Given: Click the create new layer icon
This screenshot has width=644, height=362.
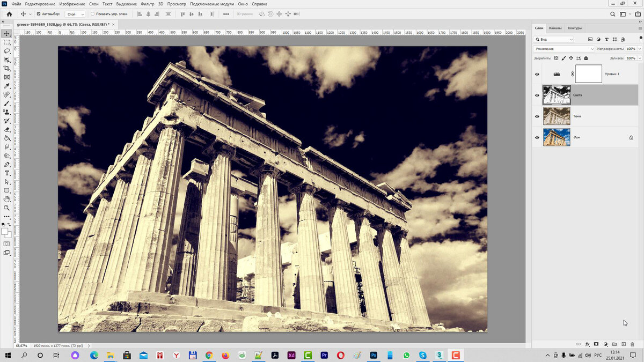Looking at the screenshot, I should (x=624, y=344).
